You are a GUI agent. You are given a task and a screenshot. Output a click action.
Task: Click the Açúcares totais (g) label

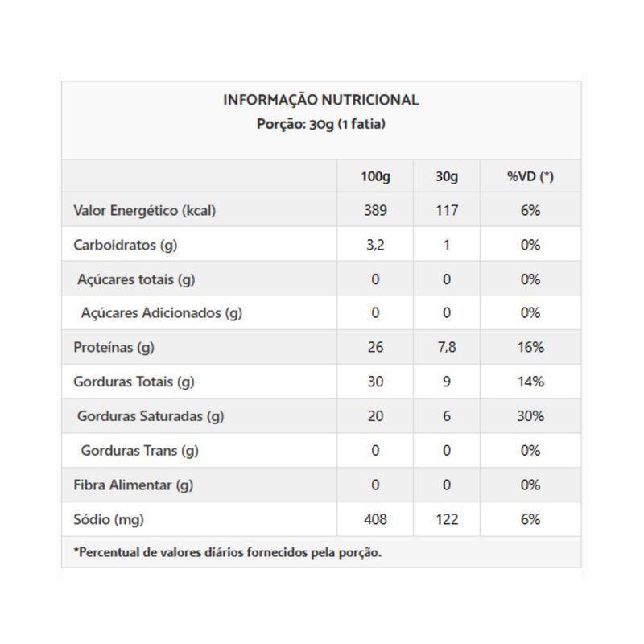(136, 279)
